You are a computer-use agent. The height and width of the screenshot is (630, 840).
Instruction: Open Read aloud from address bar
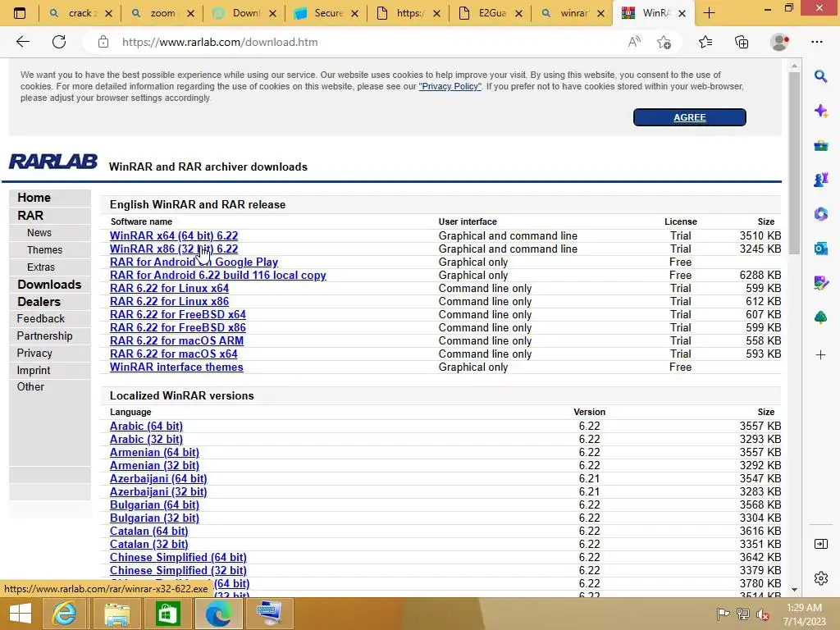click(634, 42)
